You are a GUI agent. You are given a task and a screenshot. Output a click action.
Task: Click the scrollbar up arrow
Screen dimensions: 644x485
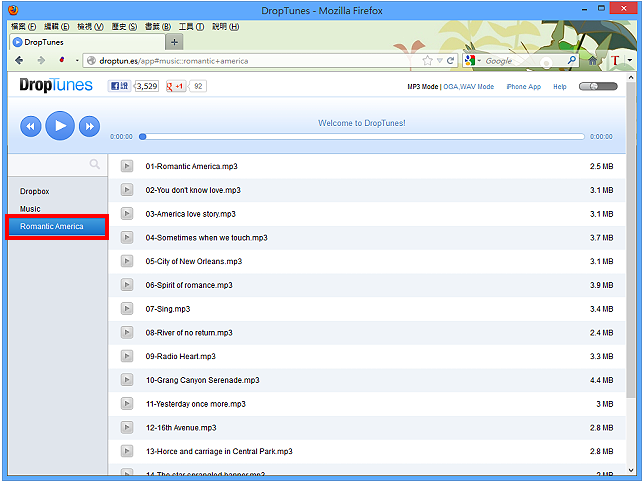(x=631, y=77)
